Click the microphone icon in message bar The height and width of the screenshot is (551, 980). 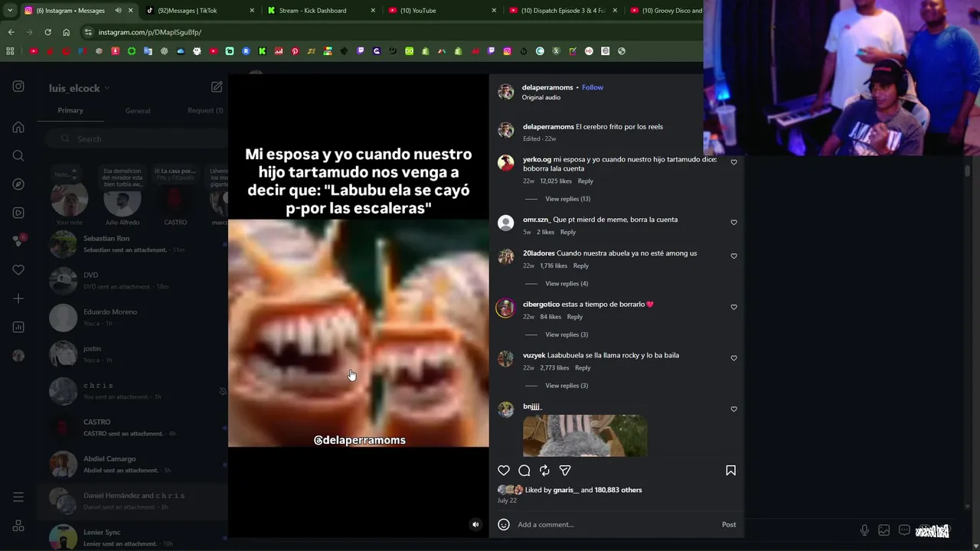click(x=864, y=530)
